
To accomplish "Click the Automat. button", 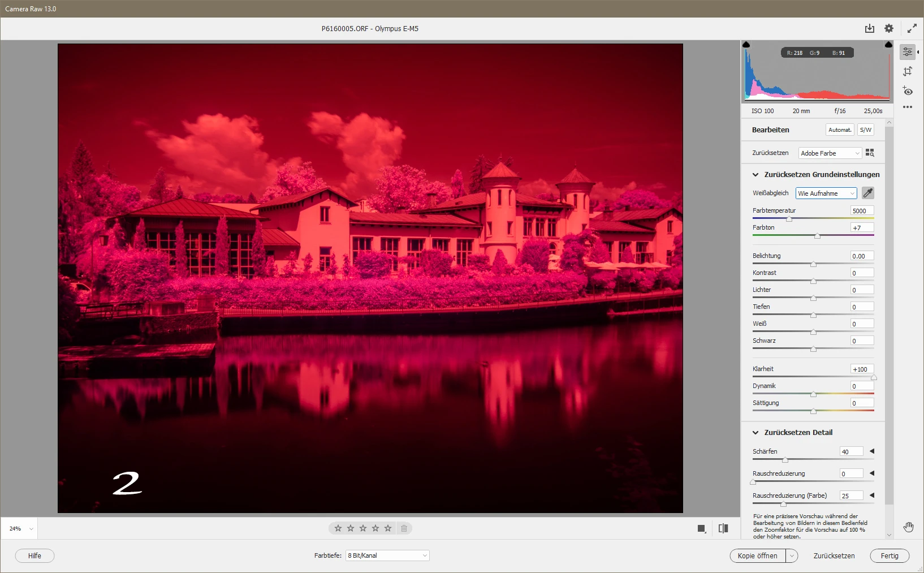I will coord(840,130).
